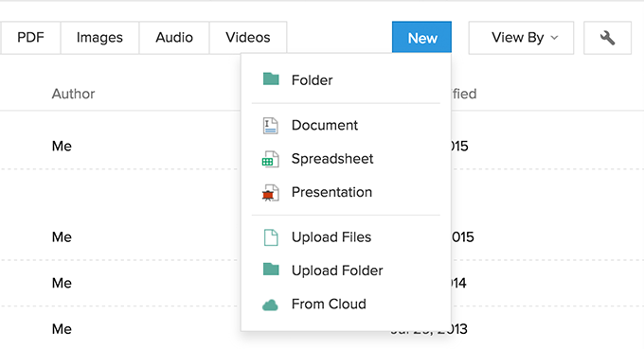Toggle the blue New dropdown button

click(x=421, y=37)
